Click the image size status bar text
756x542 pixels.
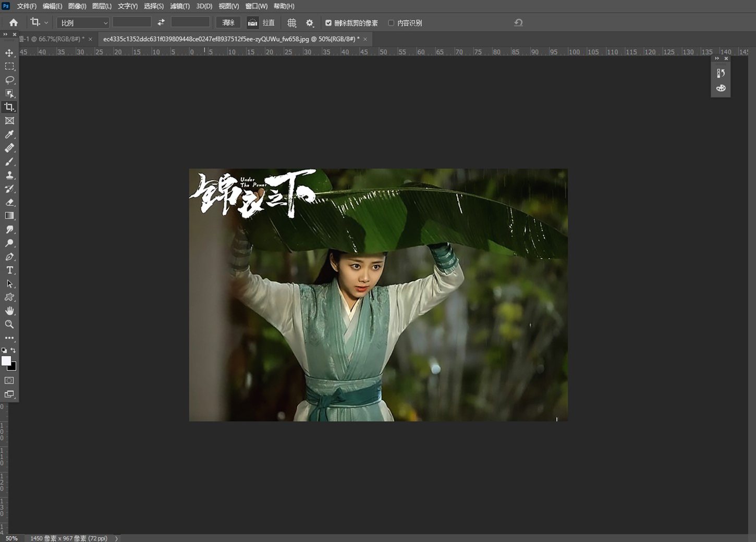68,538
